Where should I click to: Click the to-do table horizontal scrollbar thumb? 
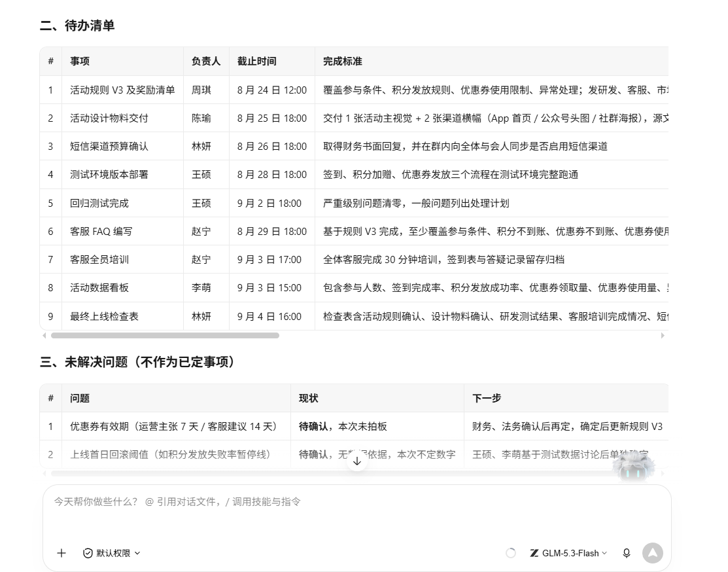(165, 336)
